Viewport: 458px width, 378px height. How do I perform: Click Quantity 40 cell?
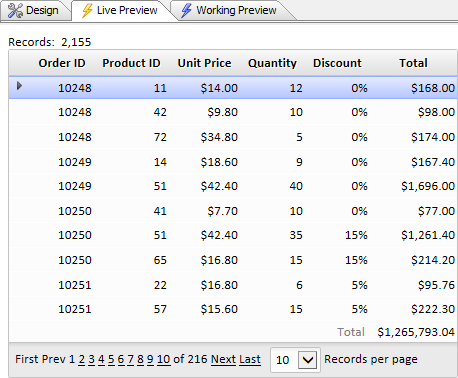296,186
